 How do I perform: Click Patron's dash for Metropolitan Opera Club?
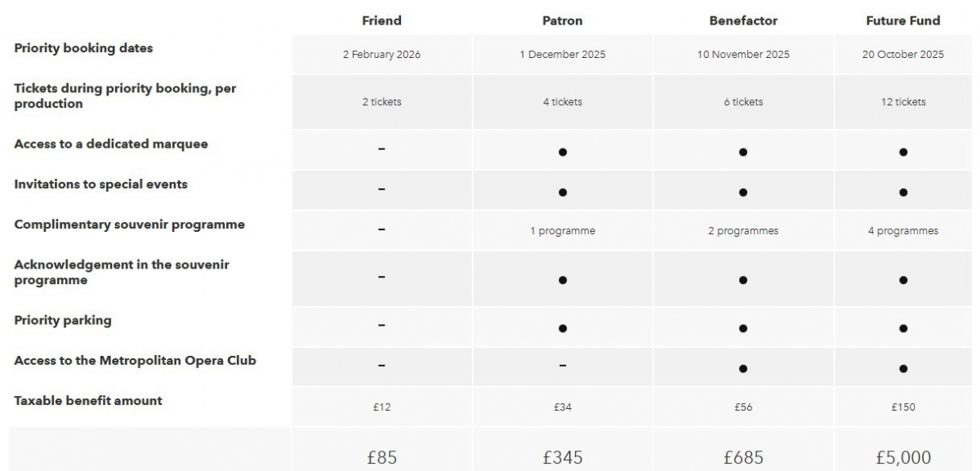563,365
